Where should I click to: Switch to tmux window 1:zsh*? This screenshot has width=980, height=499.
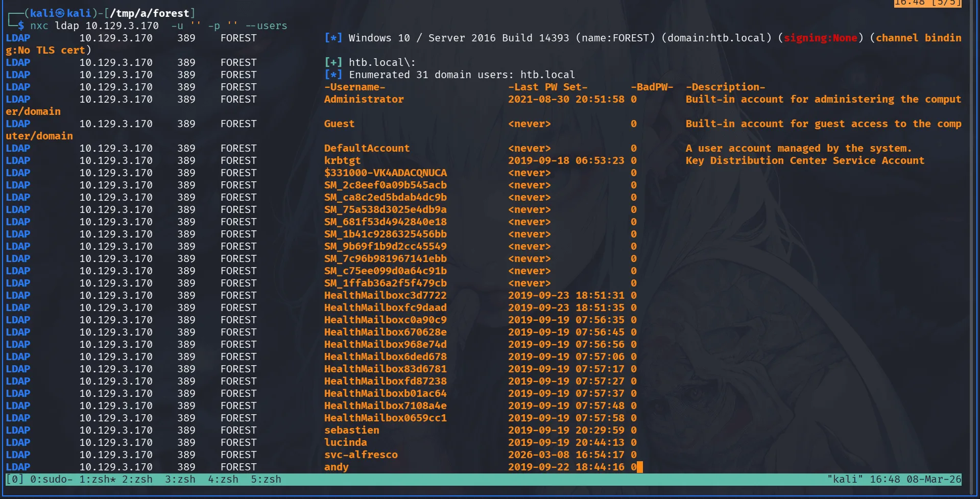point(97,479)
